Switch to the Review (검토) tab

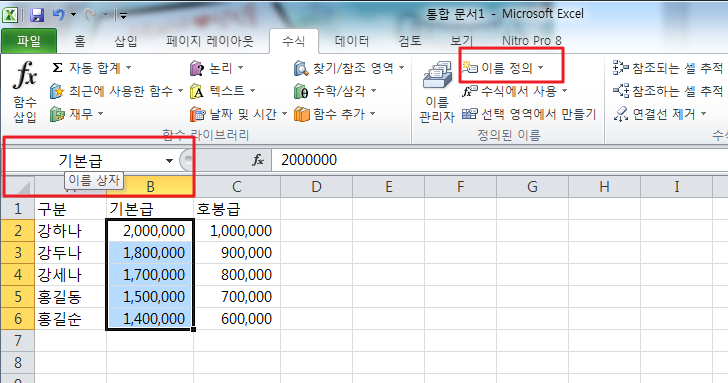click(410, 41)
